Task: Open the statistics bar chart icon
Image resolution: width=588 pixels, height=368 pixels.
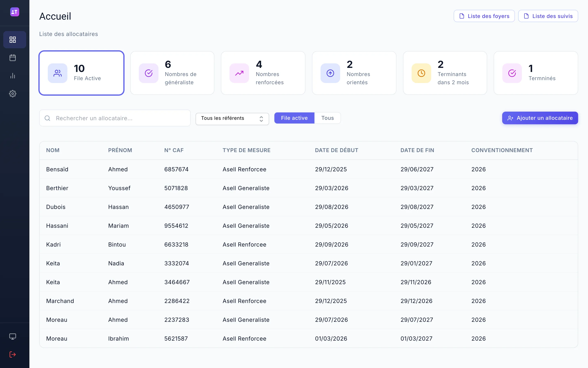Action: pos(13,76)
